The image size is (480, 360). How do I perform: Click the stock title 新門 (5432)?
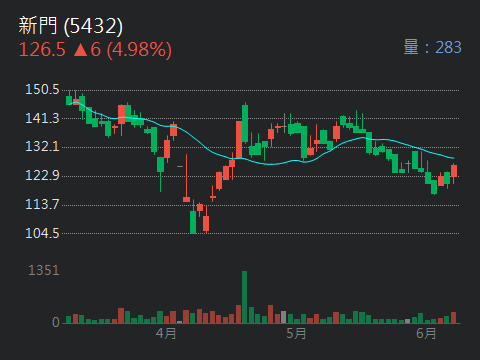pos(71,26)
